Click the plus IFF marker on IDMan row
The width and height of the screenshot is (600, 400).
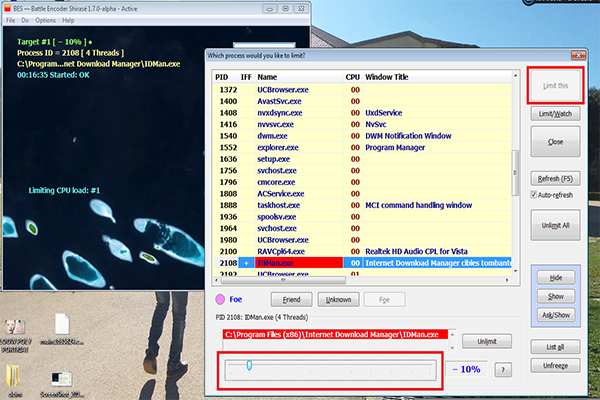click(246, 263)
